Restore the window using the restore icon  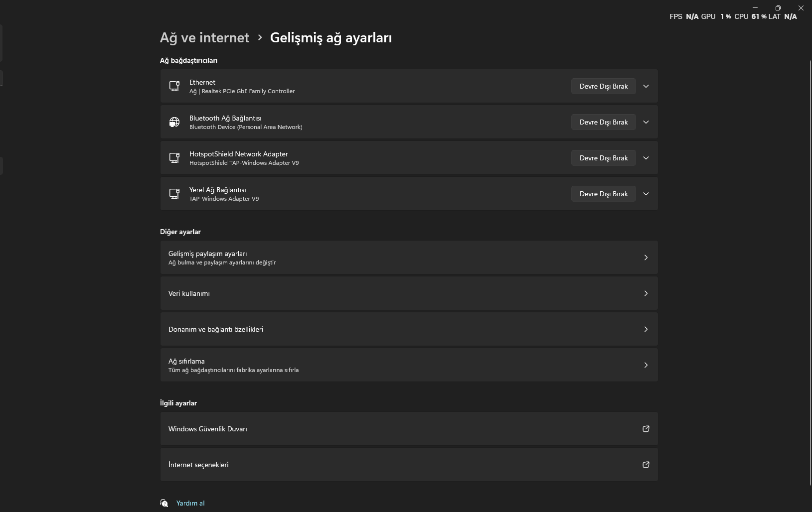[778, 8]
